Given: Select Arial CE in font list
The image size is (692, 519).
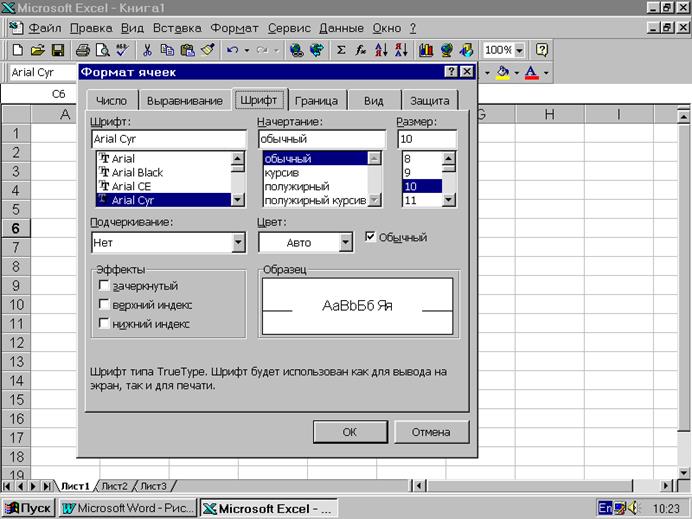Looking at the screenshot, I should tap(164, 186).
